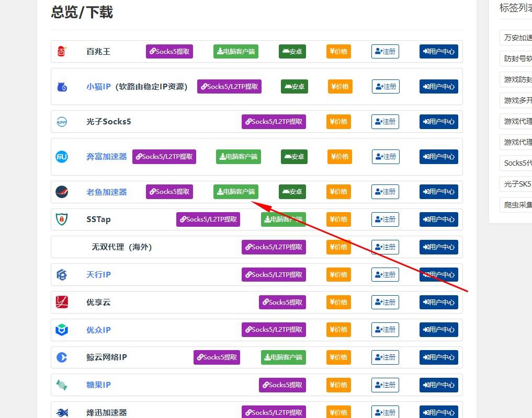Screen dimensions: 532x418
Task: Click Socks5/L2TP提取 in 小猫IP row
Action: (x=229, y=86)
